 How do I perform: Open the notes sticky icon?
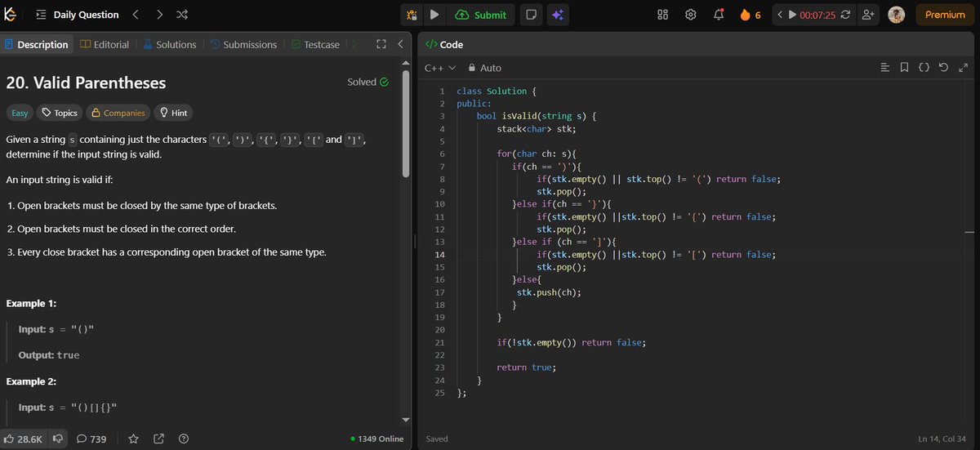click(531, 15)
